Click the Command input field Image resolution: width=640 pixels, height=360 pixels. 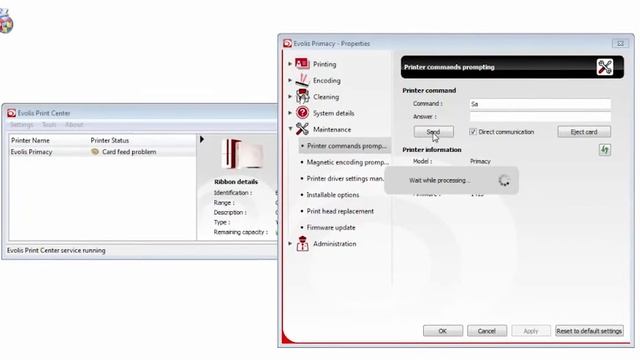540,104
